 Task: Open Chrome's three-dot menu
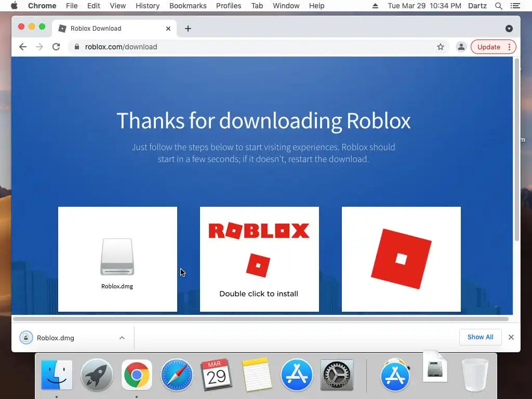(x=509, y=47)
